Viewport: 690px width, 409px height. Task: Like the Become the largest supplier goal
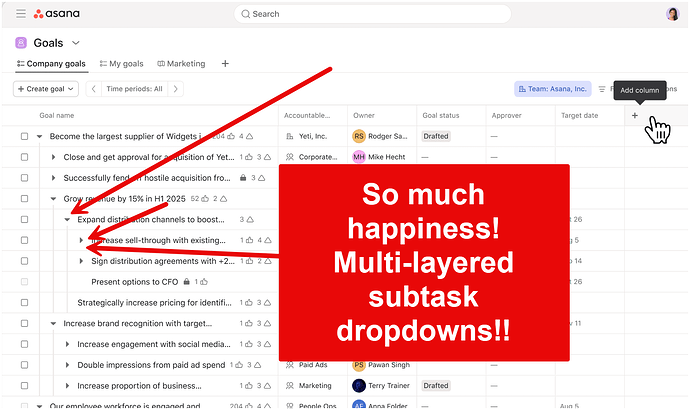pyautogui.click(x=231, y=136)
